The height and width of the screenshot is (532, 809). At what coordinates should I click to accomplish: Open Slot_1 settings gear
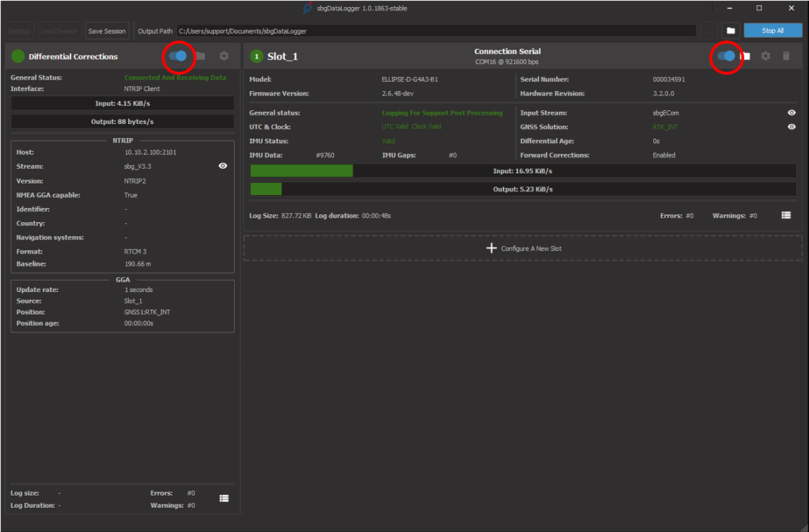[x=766, y=56]
